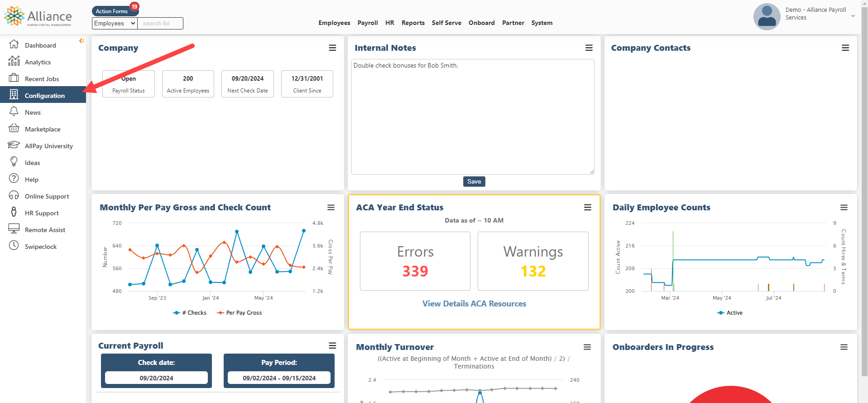
Task: Open the Employees top menu
Action: 334,23
